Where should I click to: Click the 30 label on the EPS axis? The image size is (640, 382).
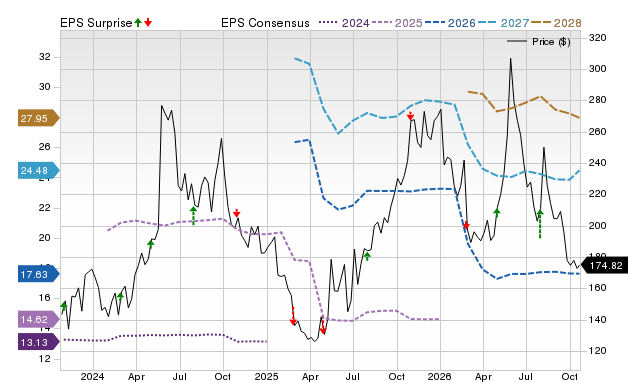(44, 87)
